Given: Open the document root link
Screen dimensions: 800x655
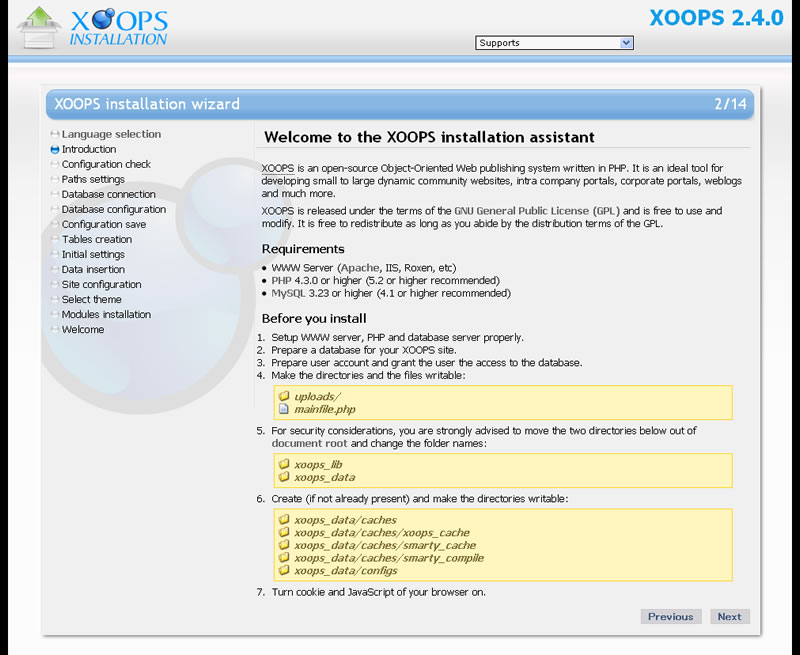Looking at the screenshot, I should tap(309, 443).
